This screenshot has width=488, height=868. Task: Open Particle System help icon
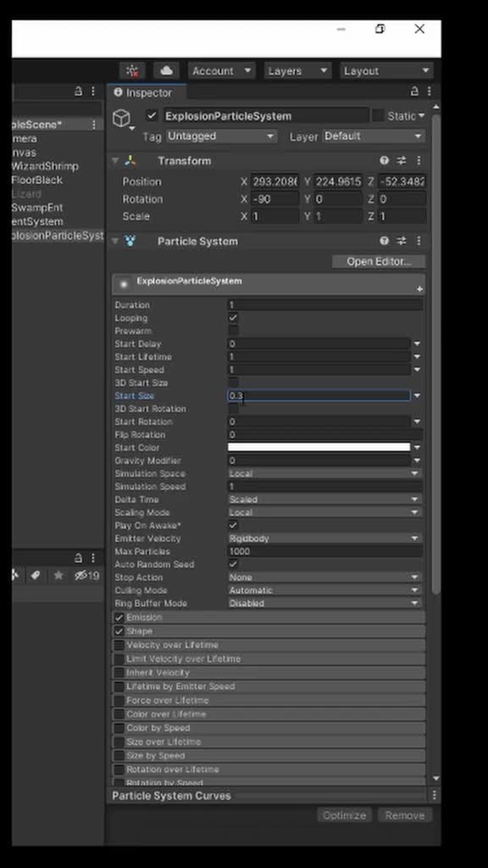pyautogui.click(x=384, y=241)
